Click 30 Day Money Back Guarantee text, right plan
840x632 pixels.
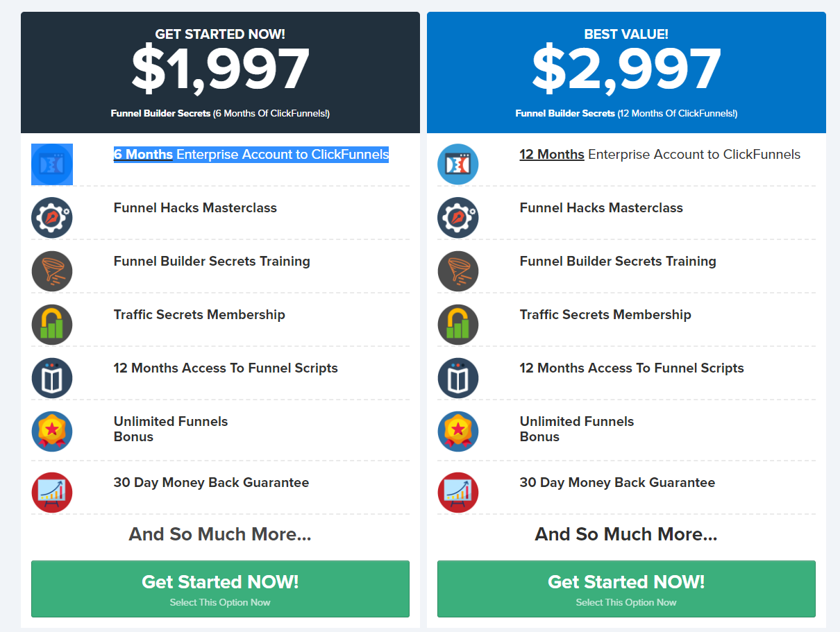(617, 482)
